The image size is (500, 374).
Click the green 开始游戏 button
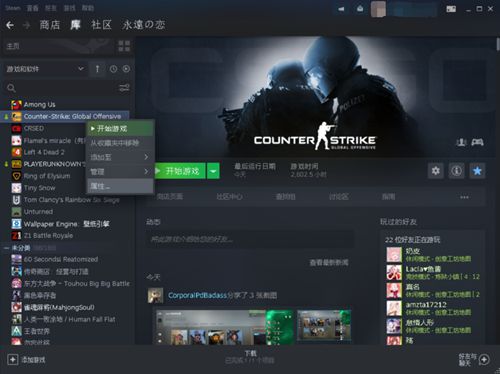180,171
